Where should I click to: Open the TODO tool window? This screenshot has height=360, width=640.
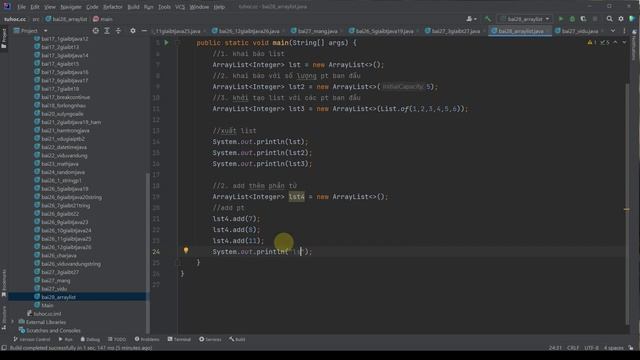pos(117,339)
